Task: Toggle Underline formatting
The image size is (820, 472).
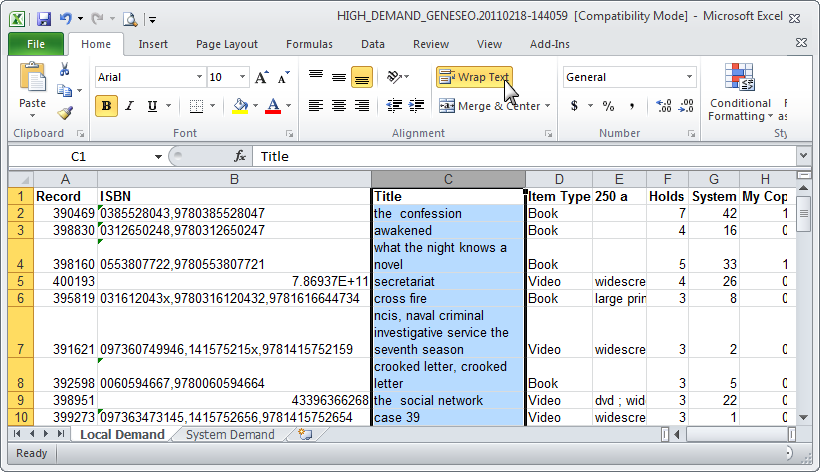Action: tap(152, 106)
